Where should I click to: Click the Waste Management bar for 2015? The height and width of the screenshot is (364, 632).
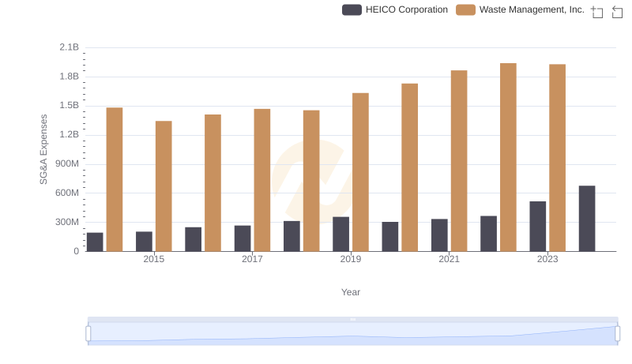(x=164, y=186)
